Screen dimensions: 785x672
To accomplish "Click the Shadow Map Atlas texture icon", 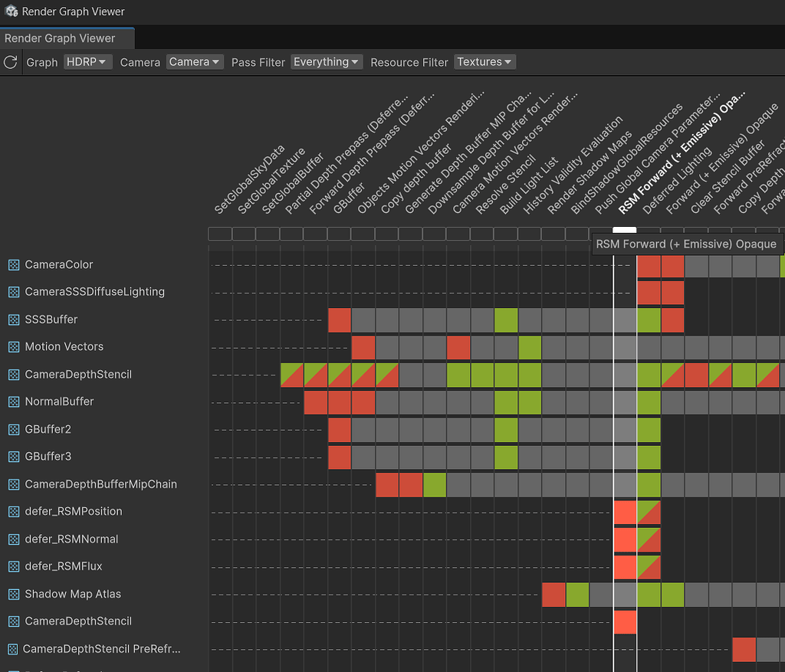I will pyautogui.click(x=14, y=594).
